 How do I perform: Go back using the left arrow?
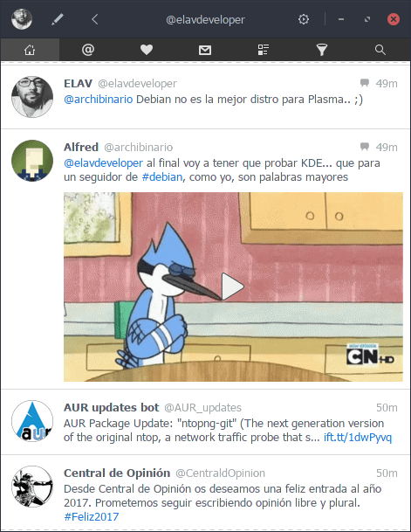click(x=95, y=19)
